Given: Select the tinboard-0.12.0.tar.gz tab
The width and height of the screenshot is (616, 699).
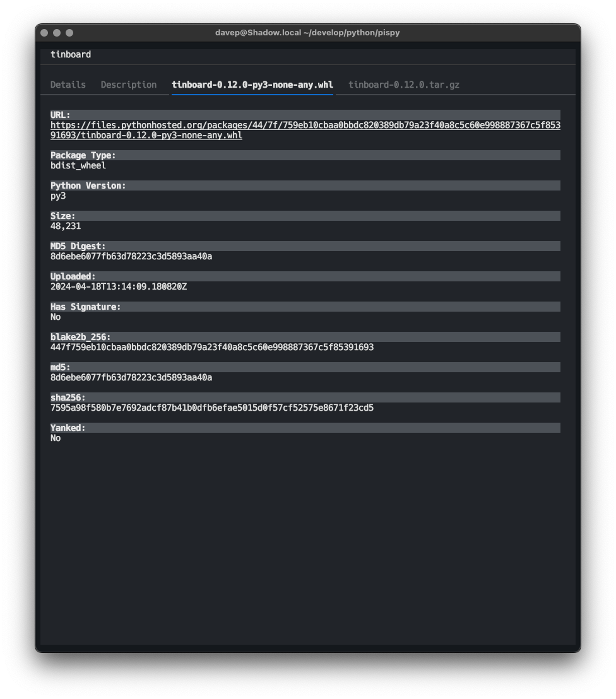Looking at the screenshot, I should click(403, 84).
